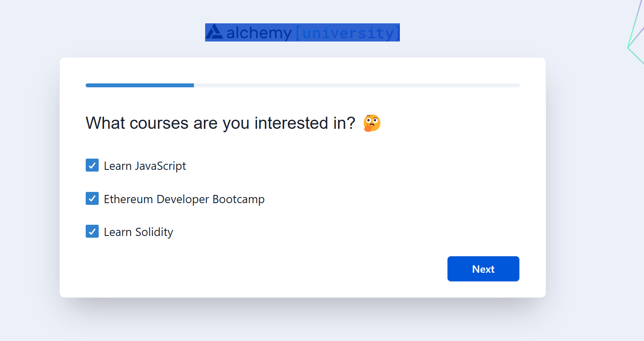644x341 pixels.
Task: Click the unfilled gray progress bar portion
Action: click(356, 86)
